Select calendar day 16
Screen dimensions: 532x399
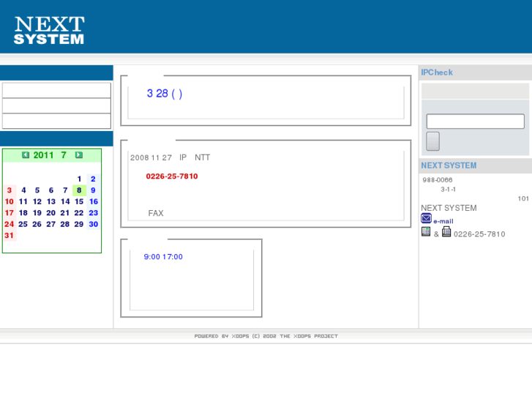[94, 201]
